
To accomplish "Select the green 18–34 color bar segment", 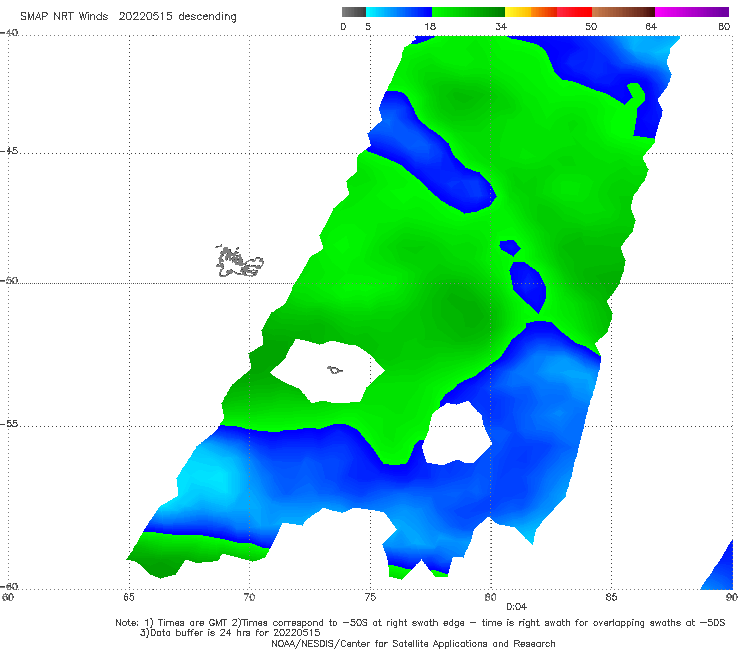I will (x=468, y=12).
